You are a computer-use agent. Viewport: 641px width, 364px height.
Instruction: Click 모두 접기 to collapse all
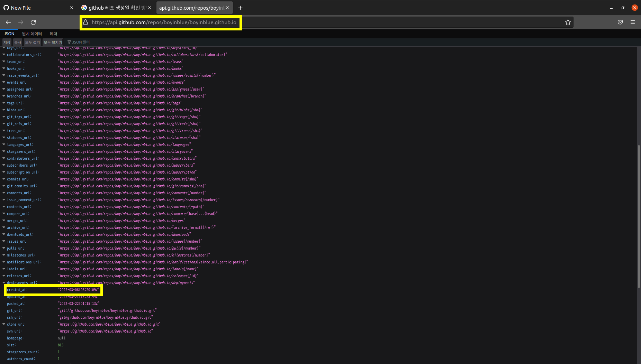(x=33, y=42)
